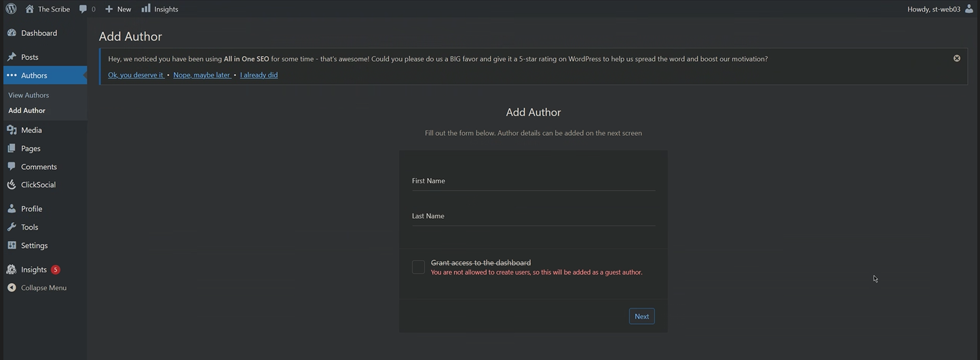The image size is (980, 360).
Task: Click the Profile person icon in sidebar
Action: coord(12,209)
